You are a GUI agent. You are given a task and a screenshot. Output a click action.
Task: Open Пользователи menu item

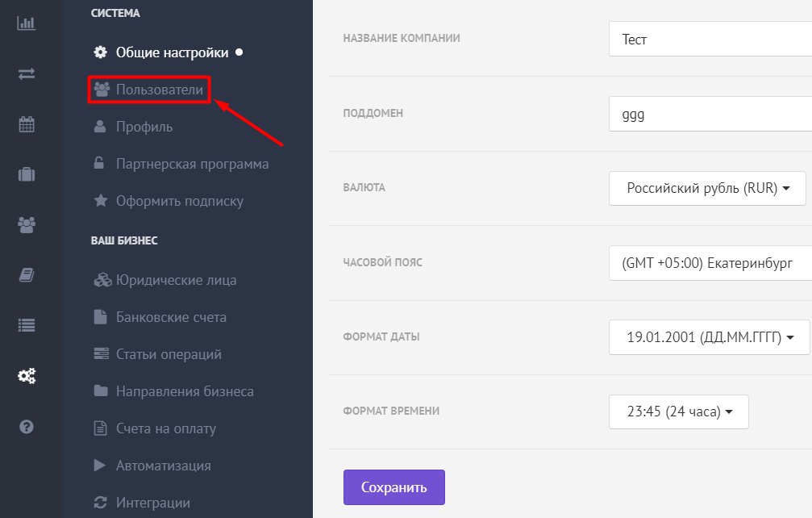tap(159, 90)
